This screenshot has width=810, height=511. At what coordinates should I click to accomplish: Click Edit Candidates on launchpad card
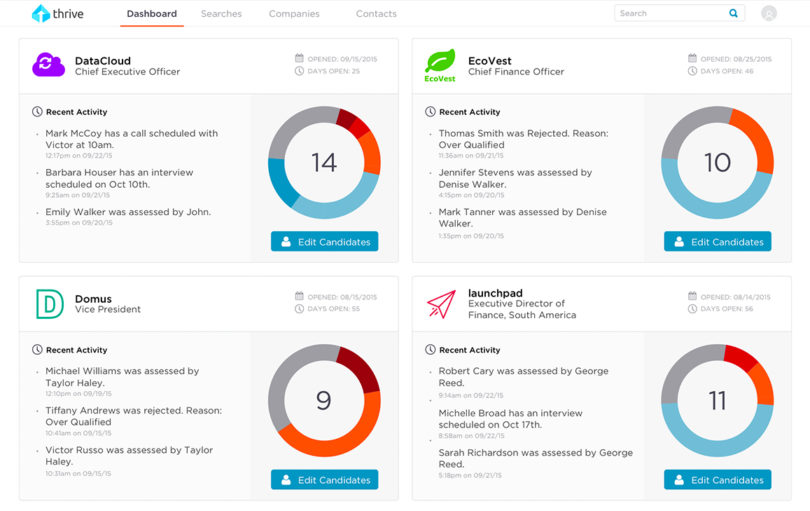coord(718,479)
